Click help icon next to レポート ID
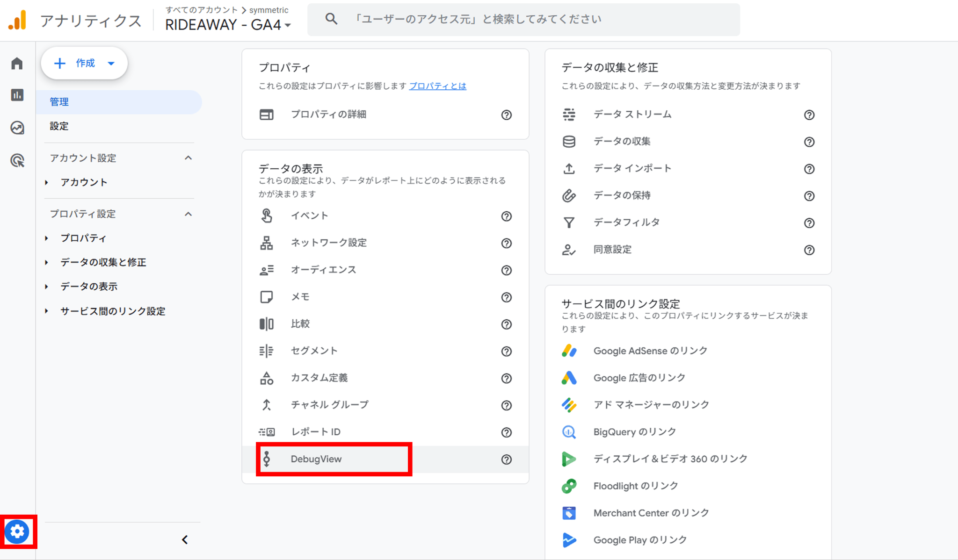Screen dimensions: 958x560 click(506, 432)
